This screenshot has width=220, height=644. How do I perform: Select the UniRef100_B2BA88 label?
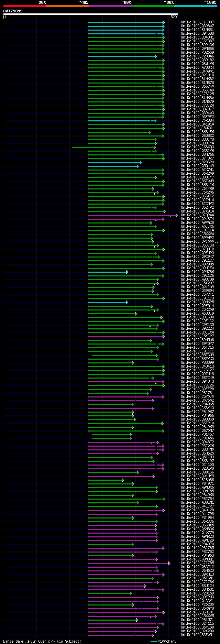[197, 480]
